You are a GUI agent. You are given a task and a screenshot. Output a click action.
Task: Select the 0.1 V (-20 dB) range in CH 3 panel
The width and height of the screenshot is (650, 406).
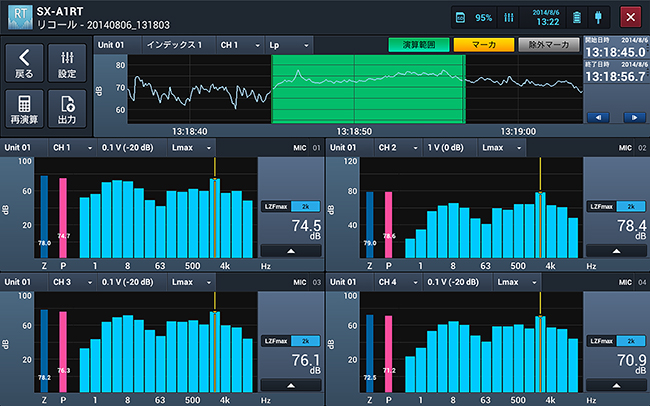tap(132, 282)
